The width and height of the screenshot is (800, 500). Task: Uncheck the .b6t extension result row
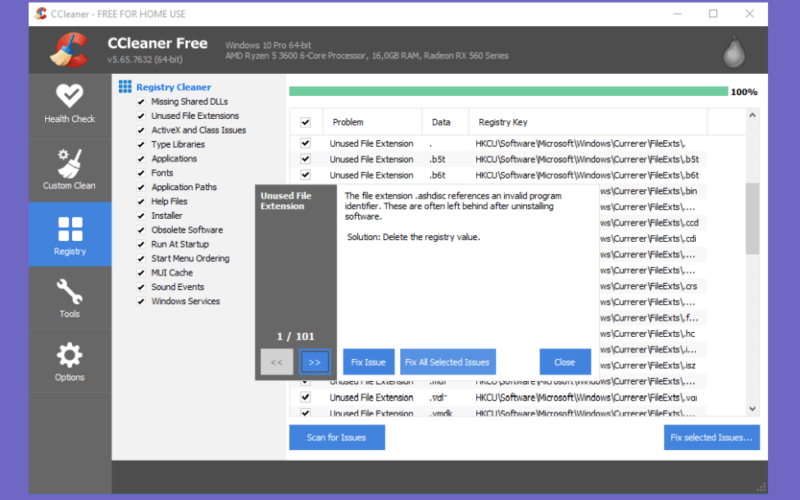[305, 174]
